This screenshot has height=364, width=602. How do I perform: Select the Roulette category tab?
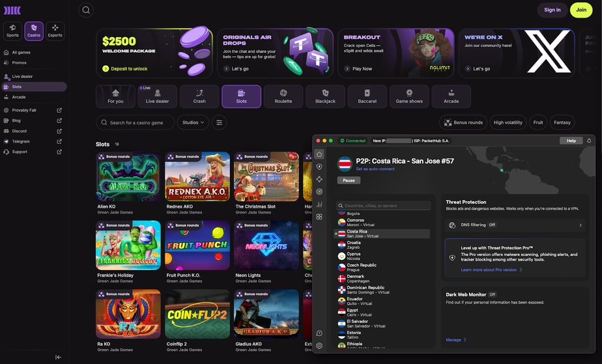click(x=283, y=96)
